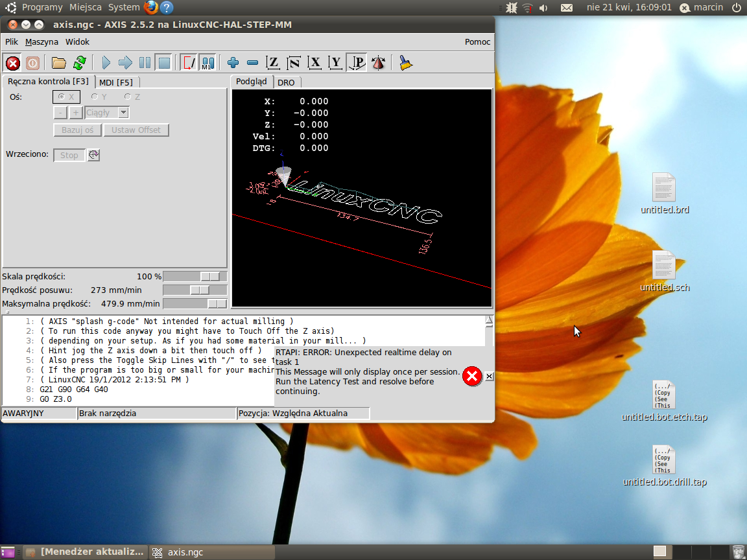Pause program execution
This screenshot has width=747, height=560.
145,63
